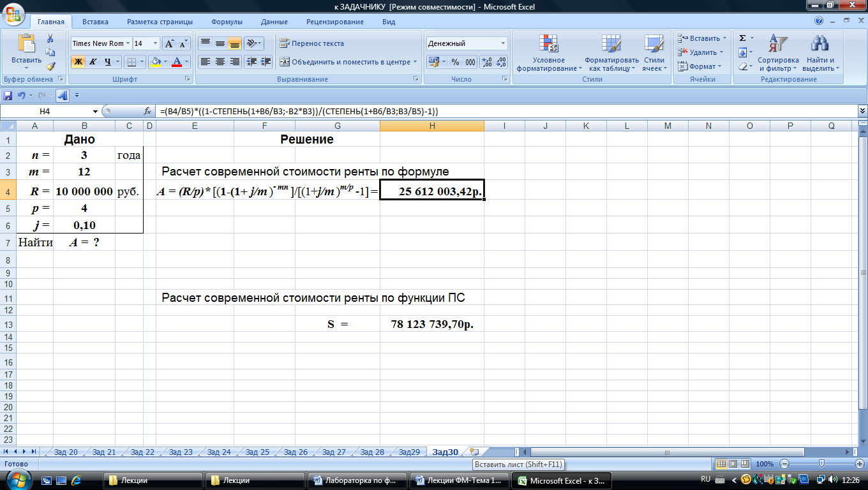Switch to sheet tab Зад 25
The width and height of the screenshot is (868, 490).
257,452
